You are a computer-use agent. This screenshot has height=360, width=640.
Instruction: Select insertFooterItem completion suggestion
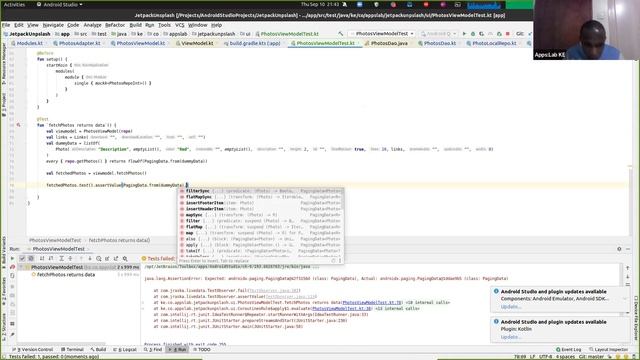[260, 203]
